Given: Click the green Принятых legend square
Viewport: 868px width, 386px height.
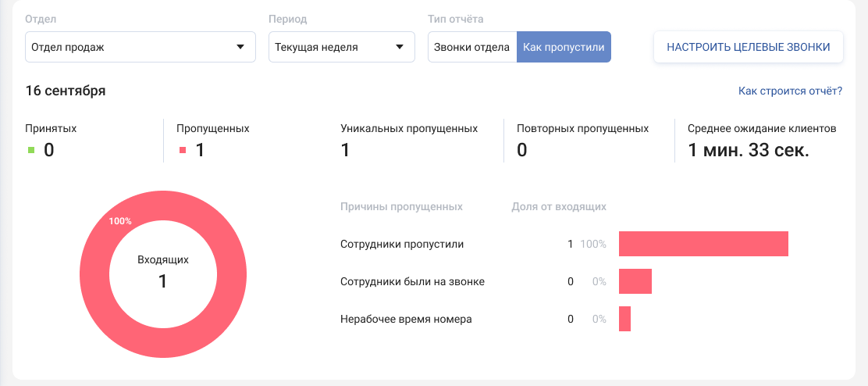Looking at the screenshot, I should tap(31, 150).
